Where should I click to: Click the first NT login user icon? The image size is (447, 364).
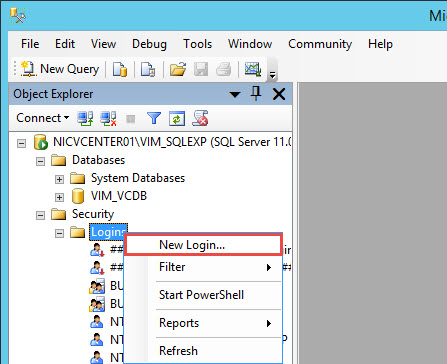[x=97, y=322]
